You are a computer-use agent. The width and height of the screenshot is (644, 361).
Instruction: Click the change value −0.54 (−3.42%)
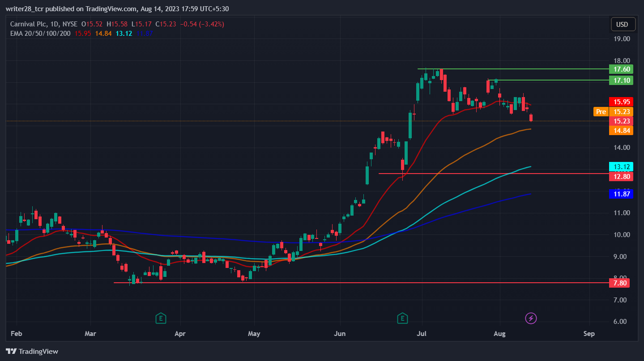coord(202,24)
